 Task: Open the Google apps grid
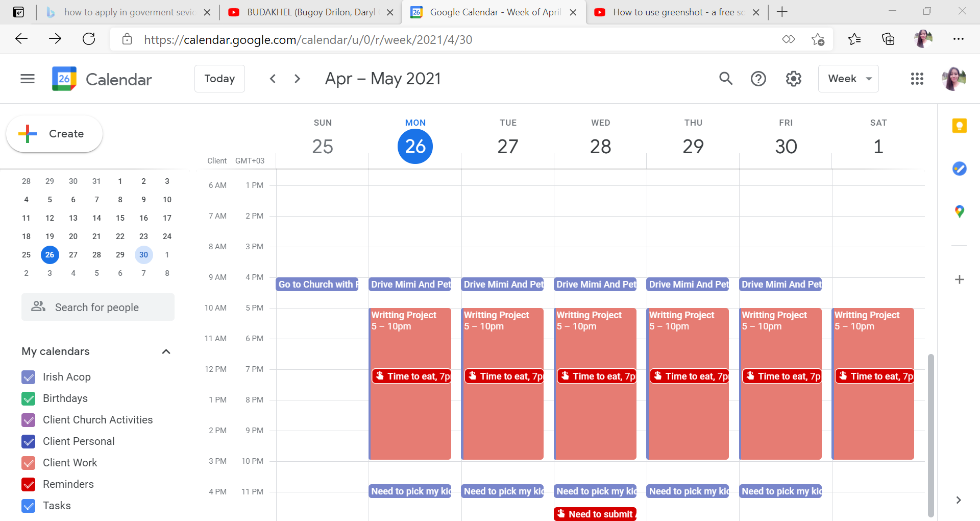[x=917, y=79]
